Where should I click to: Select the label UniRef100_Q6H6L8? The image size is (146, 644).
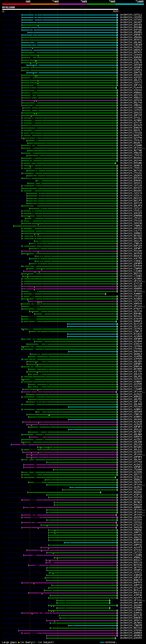(131, 354)
